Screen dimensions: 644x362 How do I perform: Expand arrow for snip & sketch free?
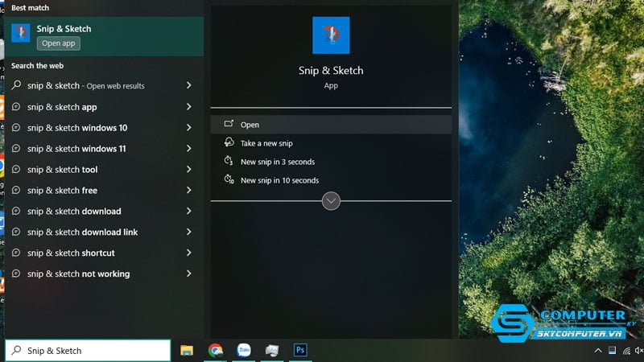(189, 190)
